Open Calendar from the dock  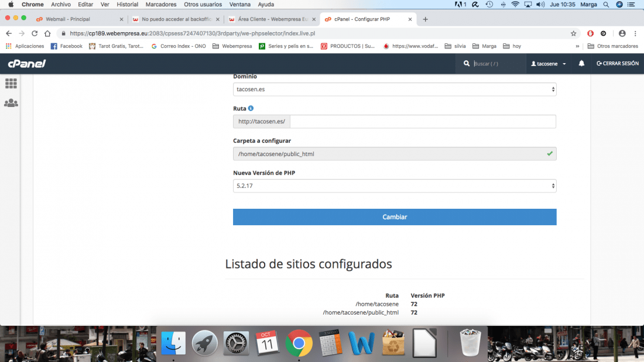[x=268, y=343]
